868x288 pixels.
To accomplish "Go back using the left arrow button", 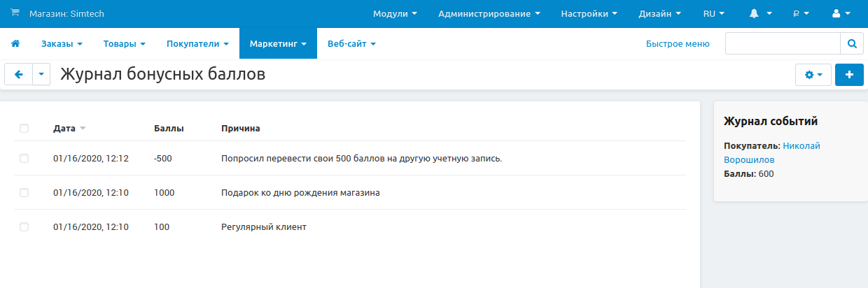I will [x=19, y=75].
